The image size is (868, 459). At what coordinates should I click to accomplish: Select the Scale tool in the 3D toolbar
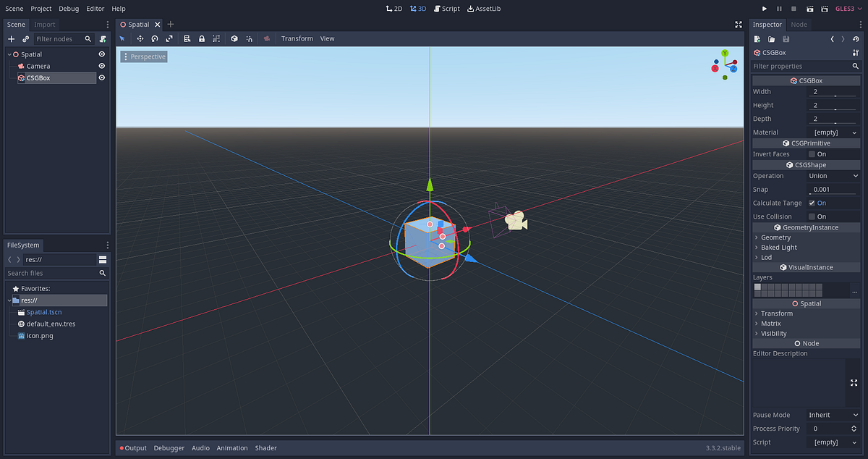(x=169, y=38)
